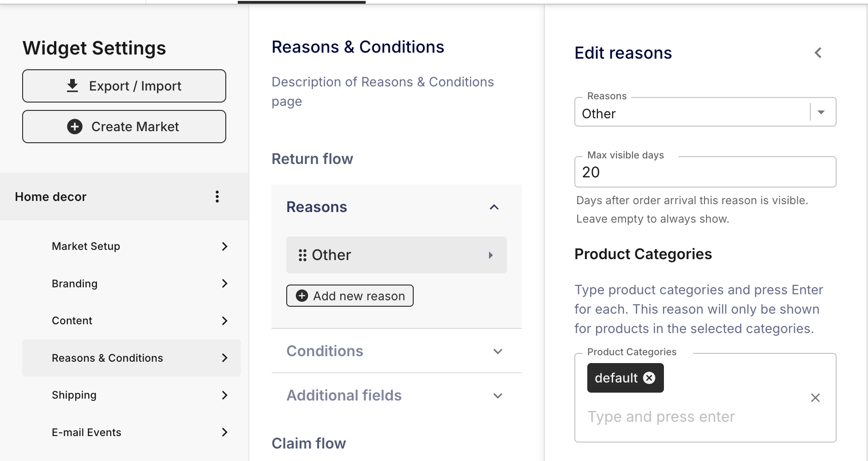This screenshot has height=461, width=868.
Task: Remove the default category chip
Action: [649, 378]
